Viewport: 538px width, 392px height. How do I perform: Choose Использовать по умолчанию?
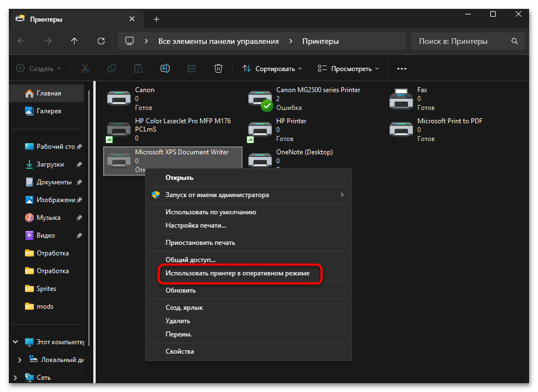pyautogui.click(x=248, y=212)
